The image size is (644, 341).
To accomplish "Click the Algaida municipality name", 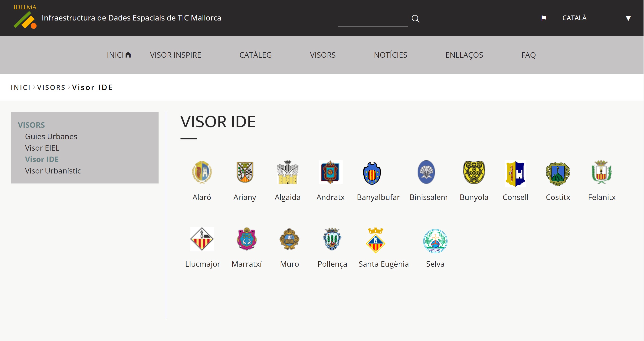I will pyautogui.click(x=288, y=197).
